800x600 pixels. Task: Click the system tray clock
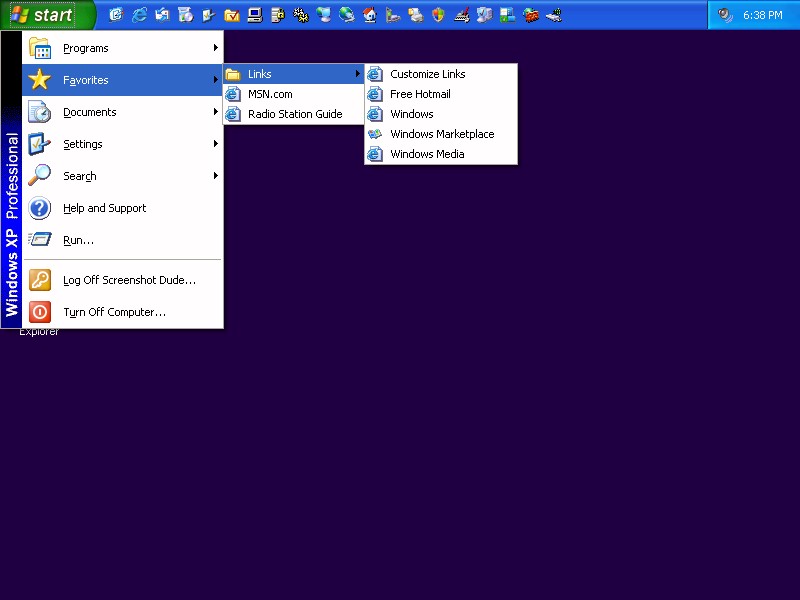[762, 15]
